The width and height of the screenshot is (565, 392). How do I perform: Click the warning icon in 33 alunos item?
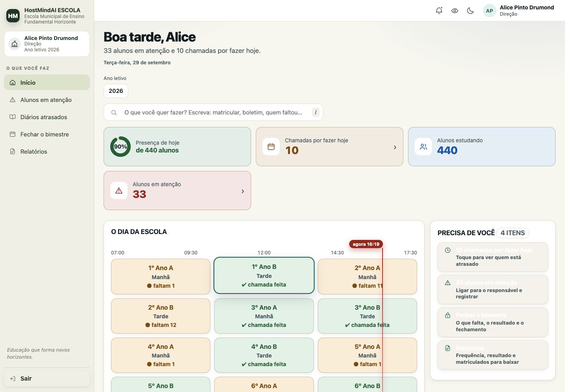[x=448, y=283]
